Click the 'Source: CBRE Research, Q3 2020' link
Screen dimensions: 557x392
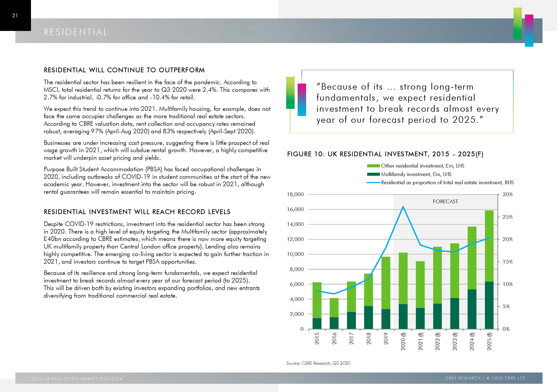click(319, 363)
